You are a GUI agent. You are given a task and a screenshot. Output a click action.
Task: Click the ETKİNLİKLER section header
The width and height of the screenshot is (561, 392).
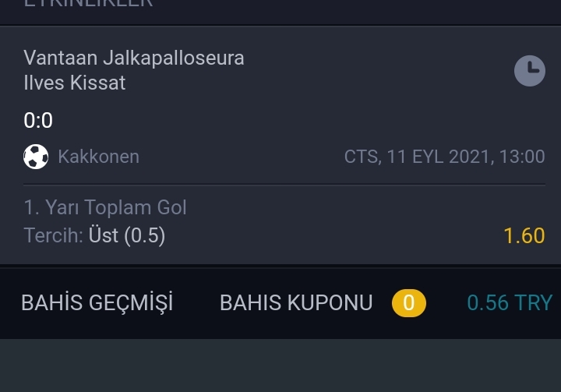[x=88, y=4]
